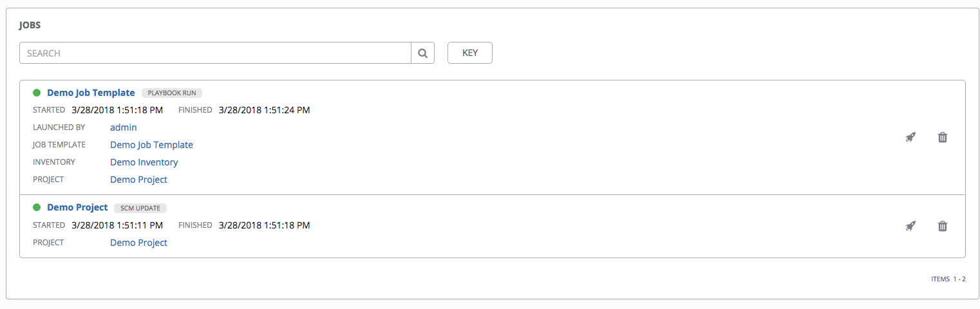Relaunch the Demo Project SCM update
The width and height of the screenshot is (980, 309).
[x=910, y=226]
